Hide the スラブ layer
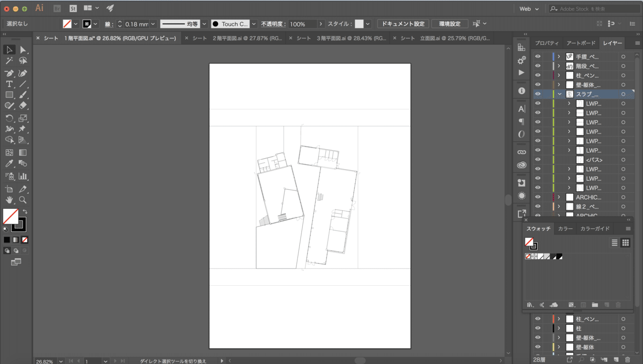 coord(538,94)
